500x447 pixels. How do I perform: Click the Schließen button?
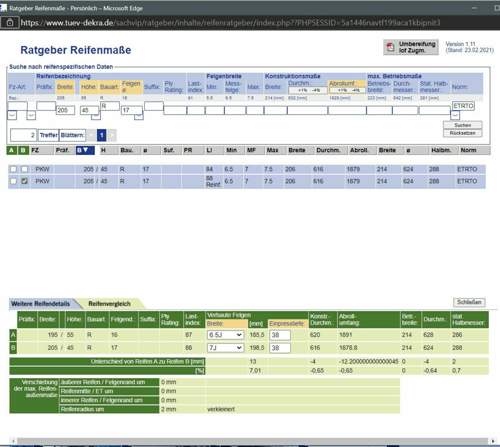[x=469, y=302]
